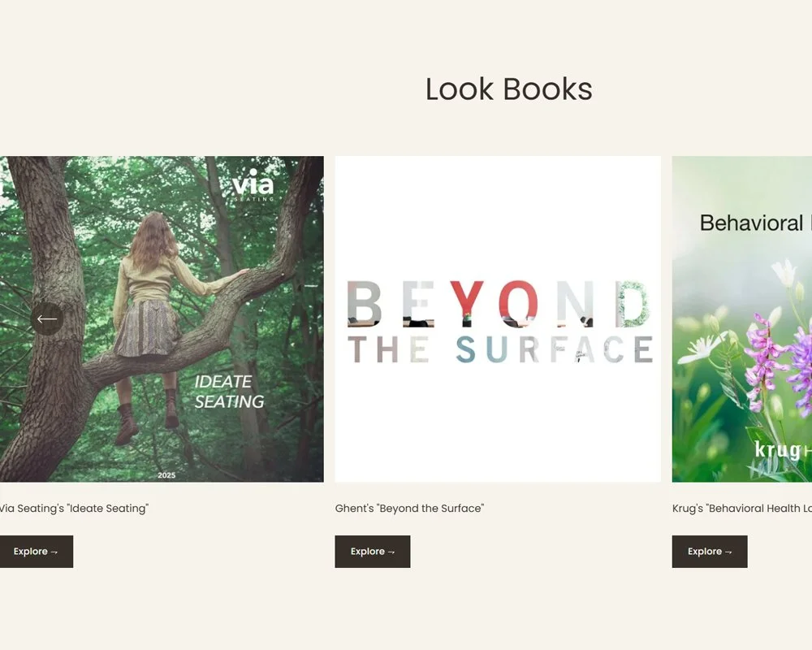Open the Krug Behavioral Health cover image
812x650 pixels.
pyautogui.click(x=741, y=318)
